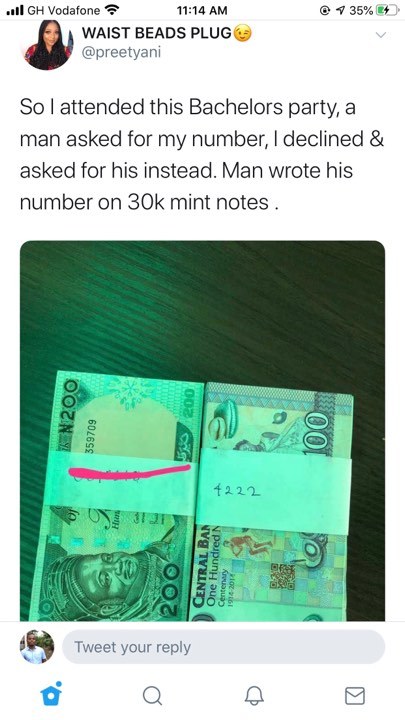
Task: Tap the 11:14 AM clock
Action: [x=202, y=10]
